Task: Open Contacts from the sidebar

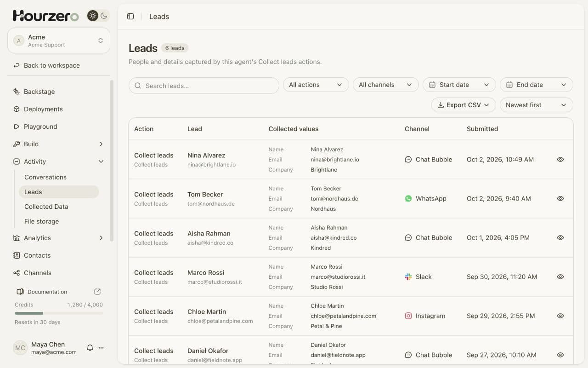Action: pos(59,255)
